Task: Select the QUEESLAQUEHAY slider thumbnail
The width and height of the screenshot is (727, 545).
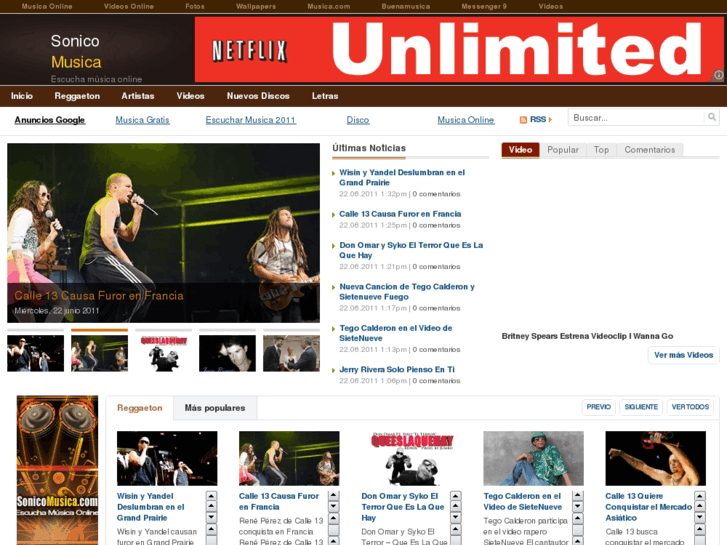Action: coord(163,353)
